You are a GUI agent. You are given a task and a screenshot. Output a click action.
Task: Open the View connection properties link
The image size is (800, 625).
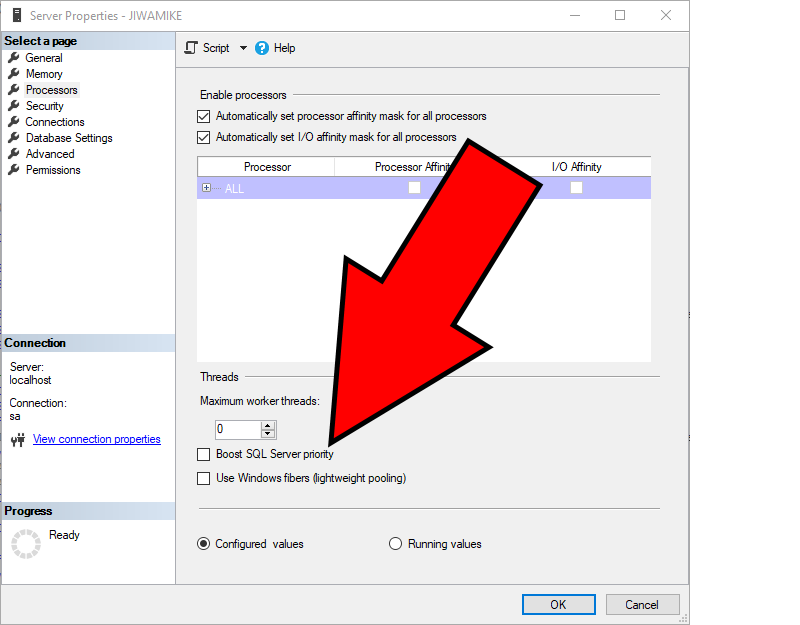(96, 439)
